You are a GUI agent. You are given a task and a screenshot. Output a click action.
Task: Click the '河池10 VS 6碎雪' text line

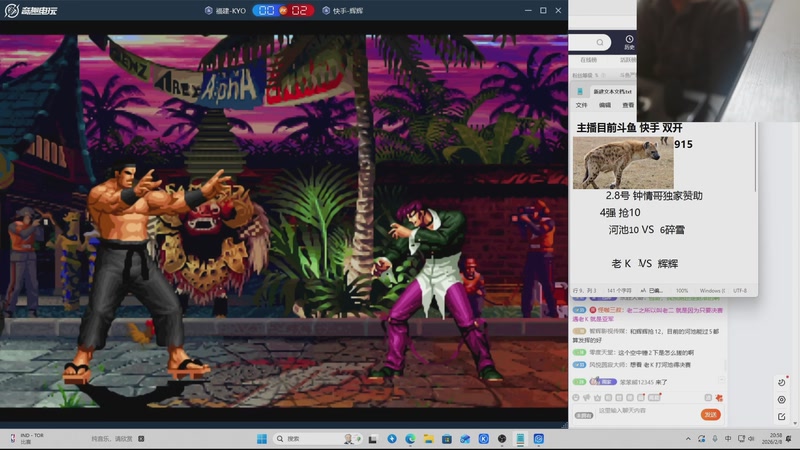point(646,230)
